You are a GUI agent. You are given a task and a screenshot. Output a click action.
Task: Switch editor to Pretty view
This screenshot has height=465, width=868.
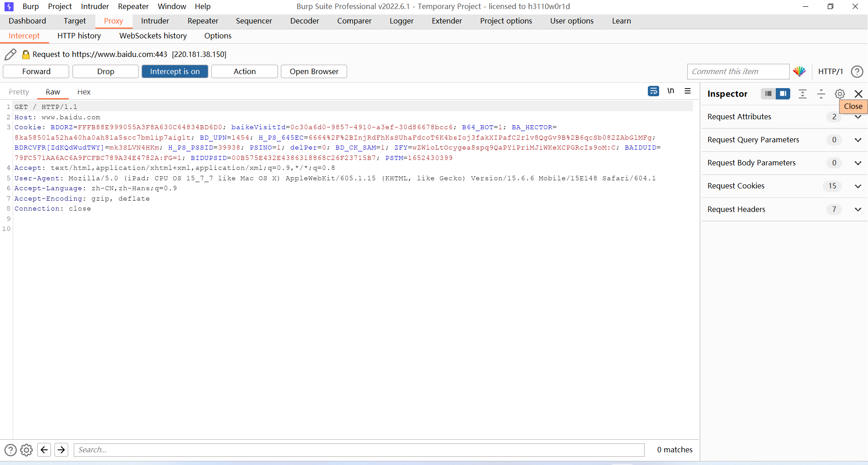[19, 92]
